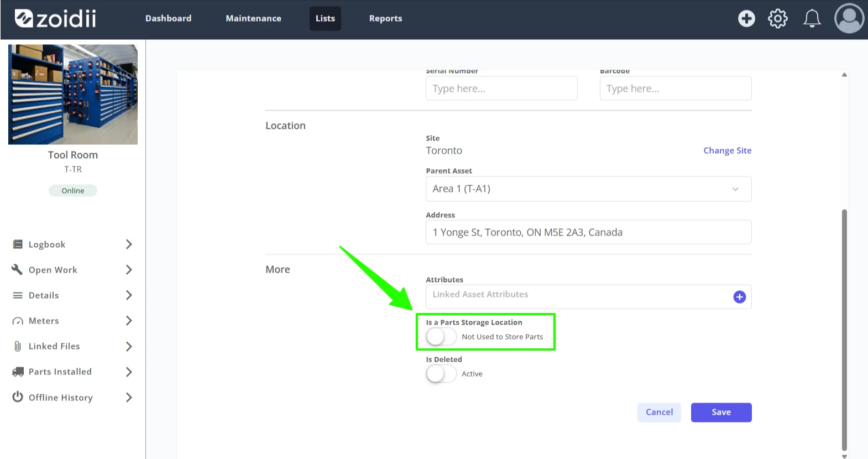Expand the Logbook section chevron
This screenshot has height=459, width=868.
click(129, 244)
